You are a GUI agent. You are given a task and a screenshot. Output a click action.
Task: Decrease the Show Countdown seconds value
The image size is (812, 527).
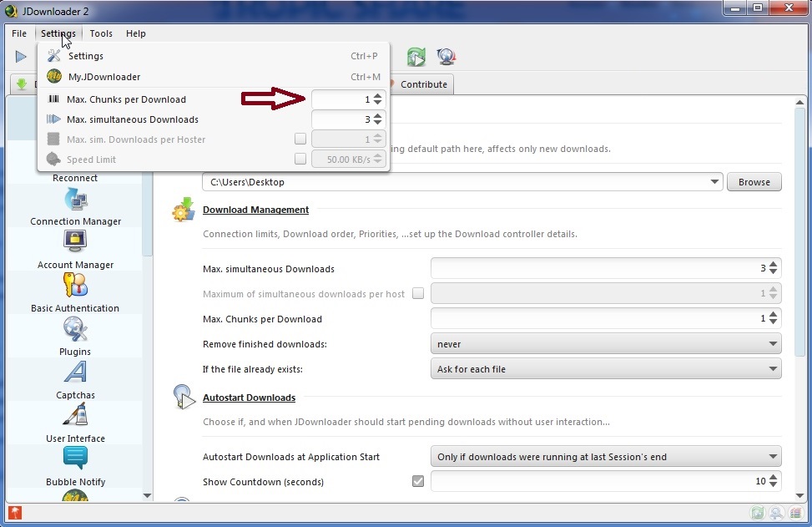773,485
